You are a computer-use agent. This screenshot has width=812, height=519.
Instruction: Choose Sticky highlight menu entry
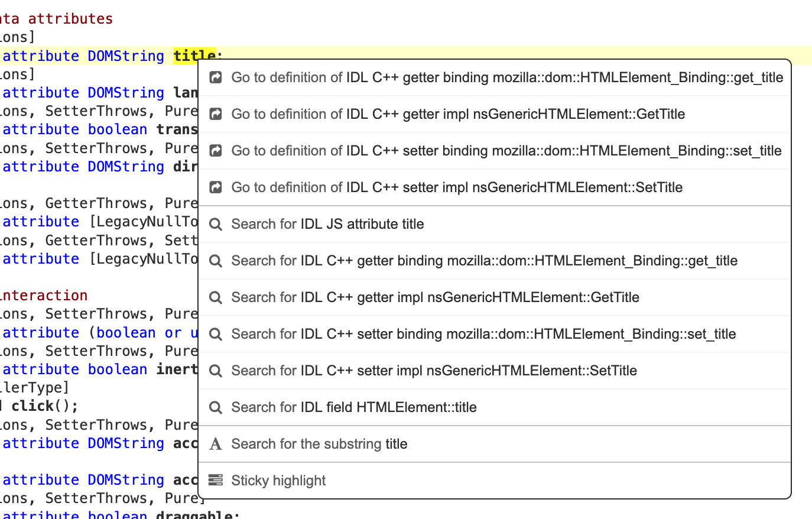[x=278, y=481]
